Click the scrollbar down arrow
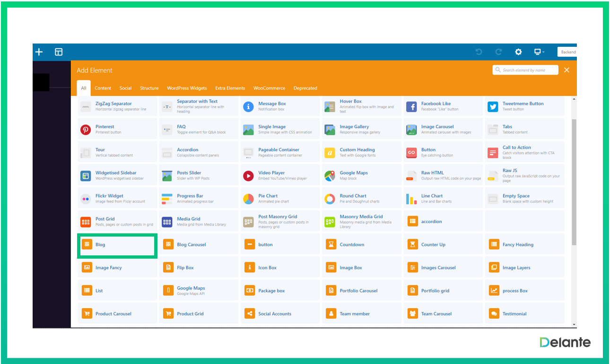 (x=574, y=324)
